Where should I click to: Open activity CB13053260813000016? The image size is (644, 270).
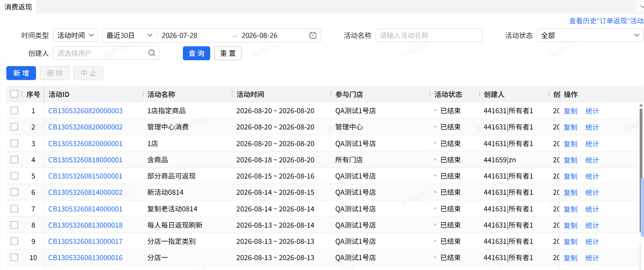click(x=85, y=258)
